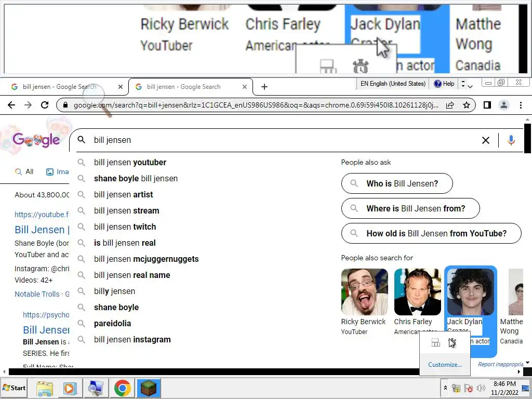Image resolution: width=532 pixels, height=399 pixels.
Task: Open the Chris Farley photo card
Action: (418, 292)
